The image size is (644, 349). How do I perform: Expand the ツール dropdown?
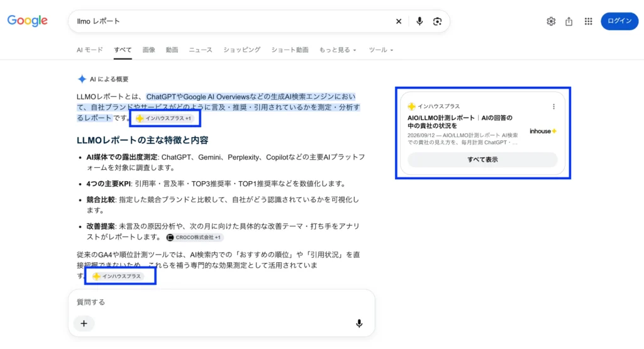click(x=380, y=50)
